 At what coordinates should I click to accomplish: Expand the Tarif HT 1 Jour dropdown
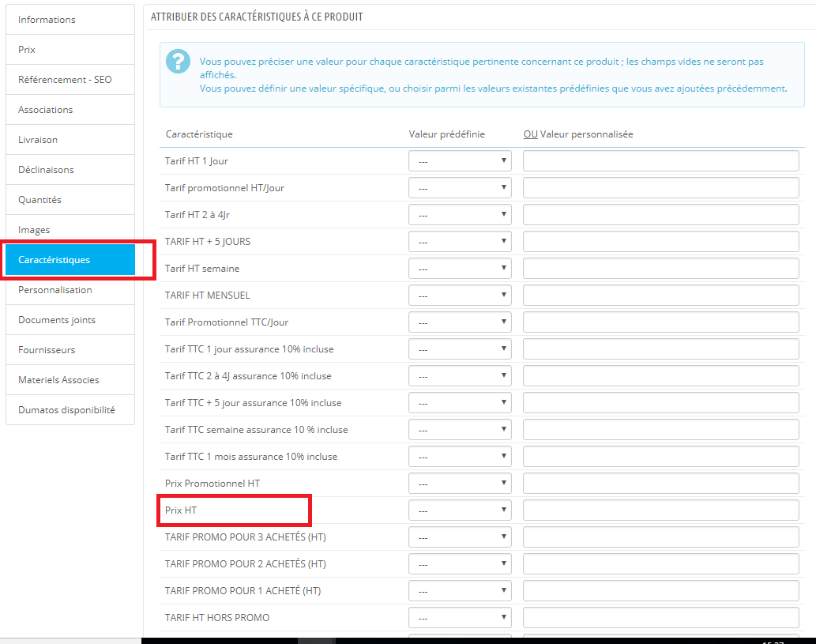(x=460, y=161)
